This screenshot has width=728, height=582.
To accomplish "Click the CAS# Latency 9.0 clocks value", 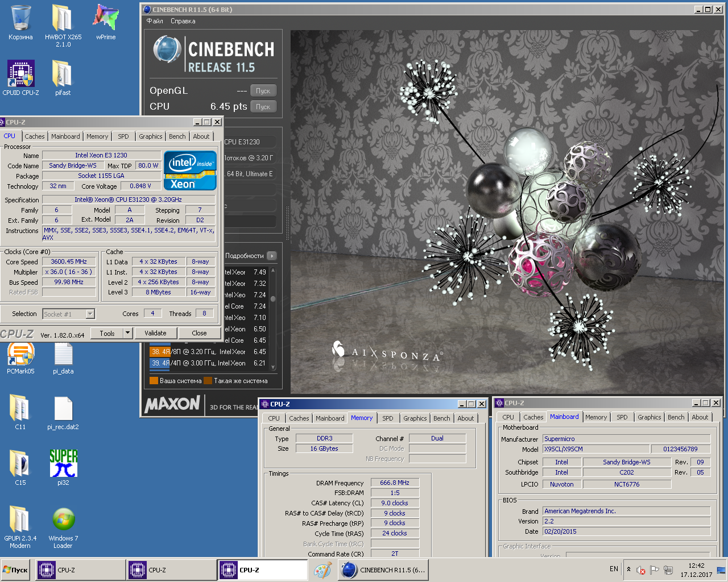I will (395, 503).
